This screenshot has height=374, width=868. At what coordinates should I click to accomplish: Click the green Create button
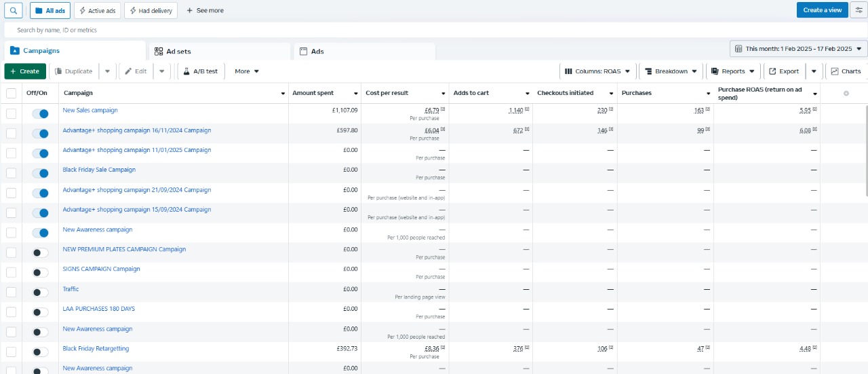coord(25,71)
